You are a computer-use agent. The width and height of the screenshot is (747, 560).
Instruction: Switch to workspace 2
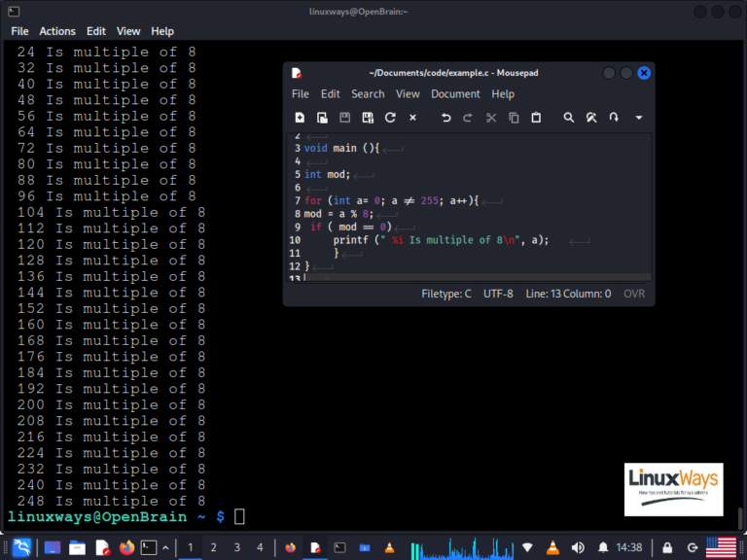[x=213, y=547]
